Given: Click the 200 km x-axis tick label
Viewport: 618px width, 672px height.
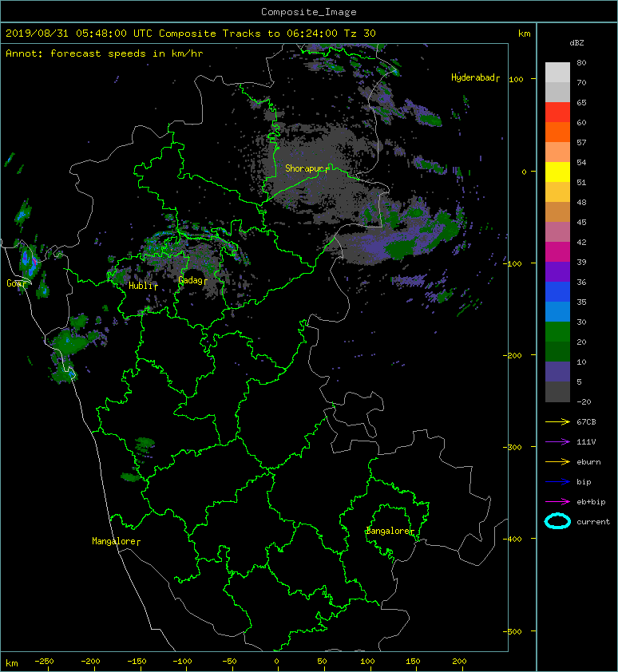Looking at the screenshot, I should point(459,662).
